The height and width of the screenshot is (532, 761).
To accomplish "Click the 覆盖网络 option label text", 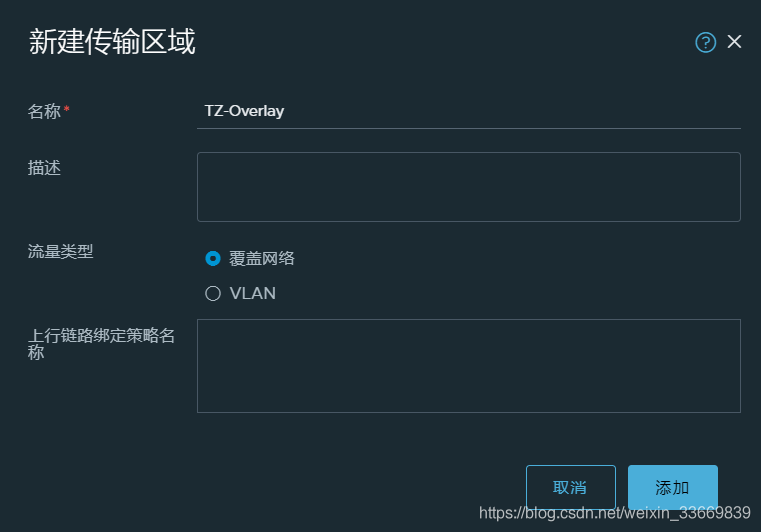I will pyautogui.click(x=262, y=258).
